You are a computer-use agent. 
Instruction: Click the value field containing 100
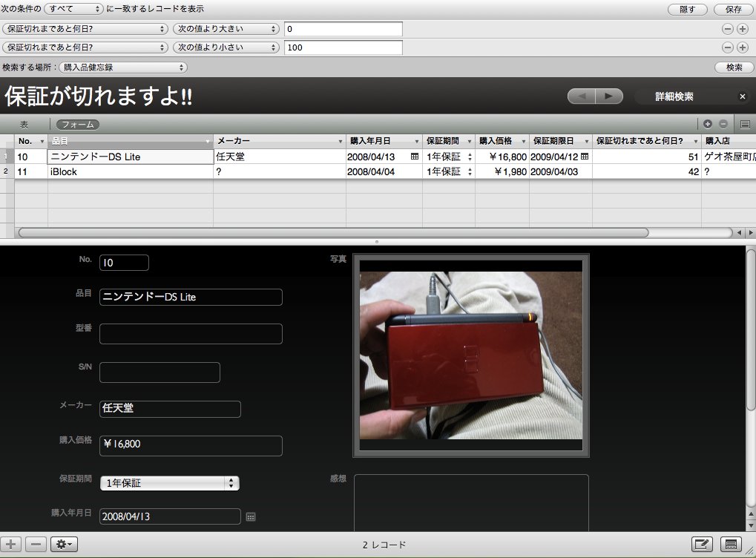click(x=344, y=47)
